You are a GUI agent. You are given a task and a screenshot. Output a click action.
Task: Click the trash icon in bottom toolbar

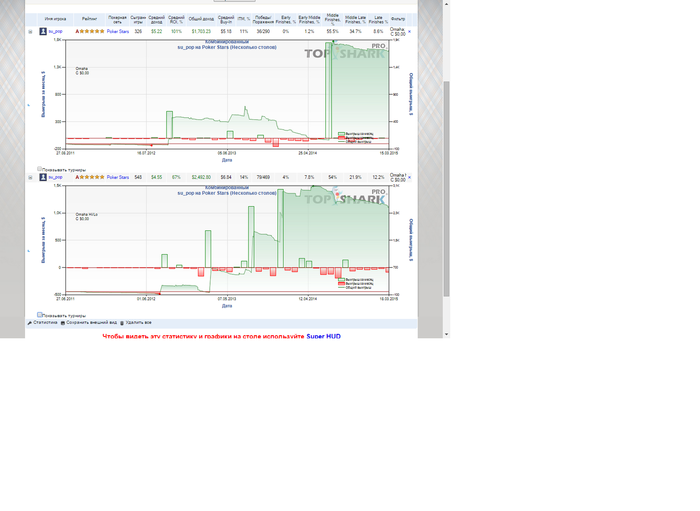(x=122, y=323)
